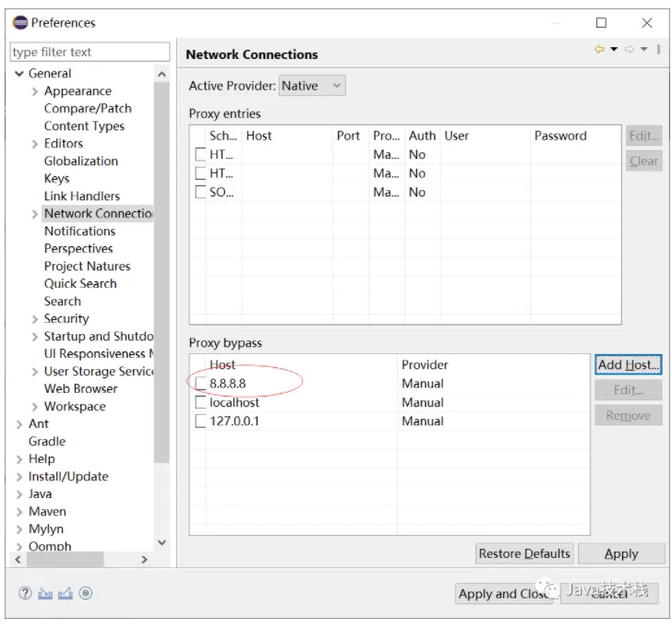672x630 pixels.
Task: Click the tree horizontal scrollbar left arrow
Action: (x=18, y=560)
